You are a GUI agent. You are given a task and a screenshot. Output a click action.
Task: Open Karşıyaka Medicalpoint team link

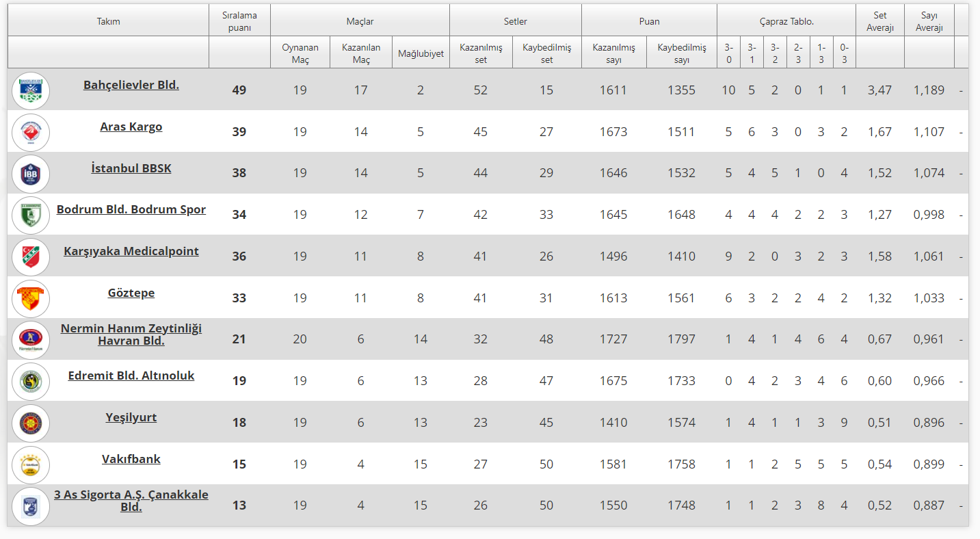click(x=131, y=251)
